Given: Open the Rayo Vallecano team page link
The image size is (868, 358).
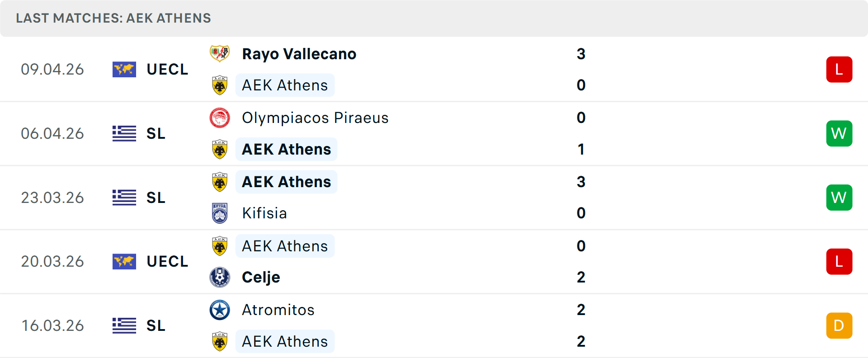Looking at the screenshot, I should tap(299, 54).
